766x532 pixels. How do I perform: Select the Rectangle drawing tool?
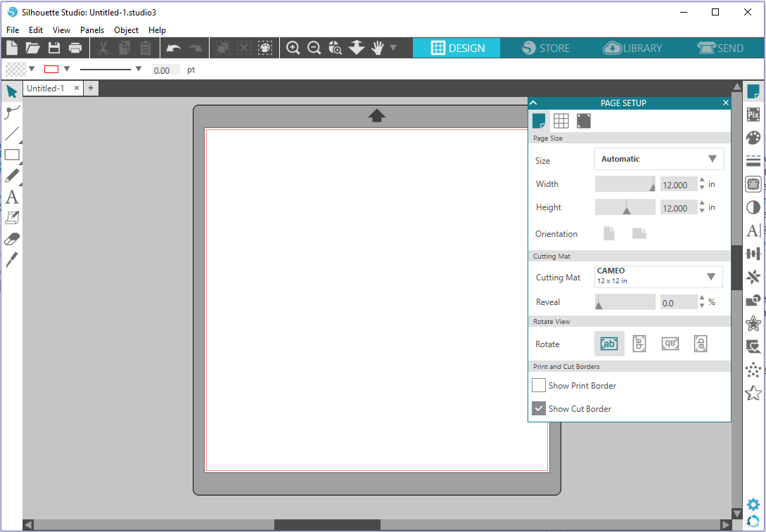11,155
